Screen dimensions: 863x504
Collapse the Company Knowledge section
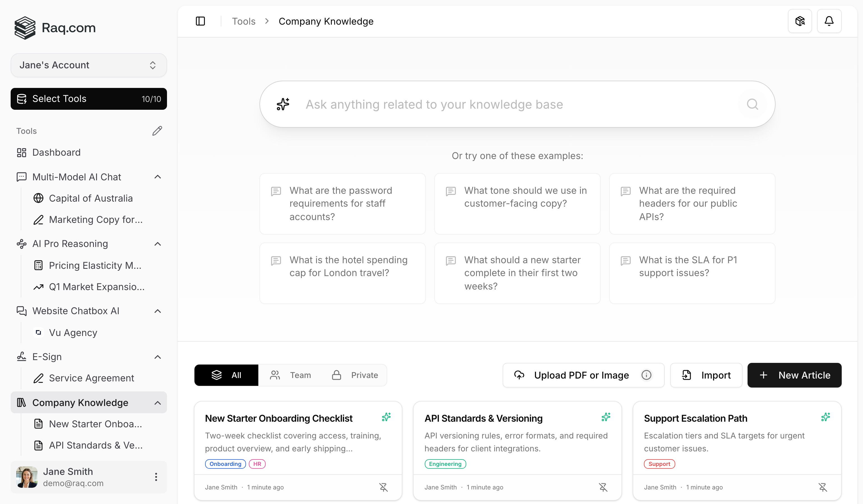pos(157,403)
